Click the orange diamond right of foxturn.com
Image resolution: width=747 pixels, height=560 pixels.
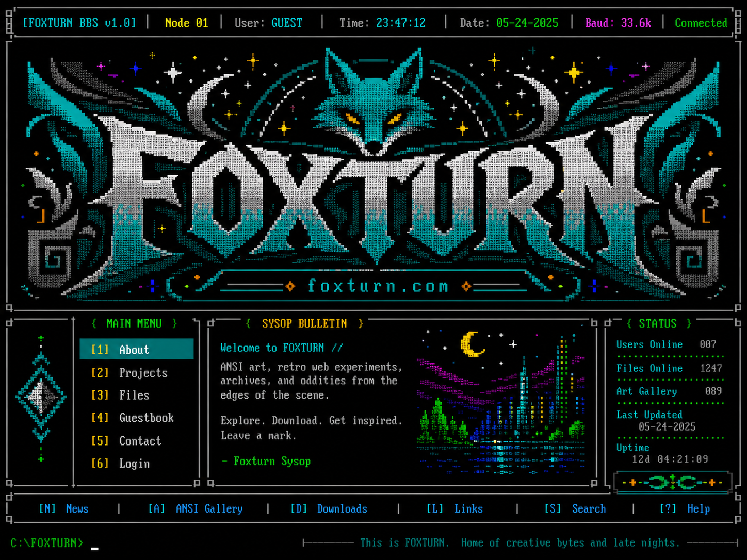click(x=467, y=286)
